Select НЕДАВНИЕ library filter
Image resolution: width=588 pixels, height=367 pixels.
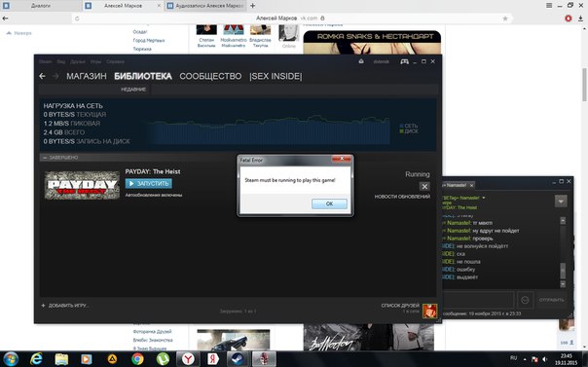click(x=133, y=90)
